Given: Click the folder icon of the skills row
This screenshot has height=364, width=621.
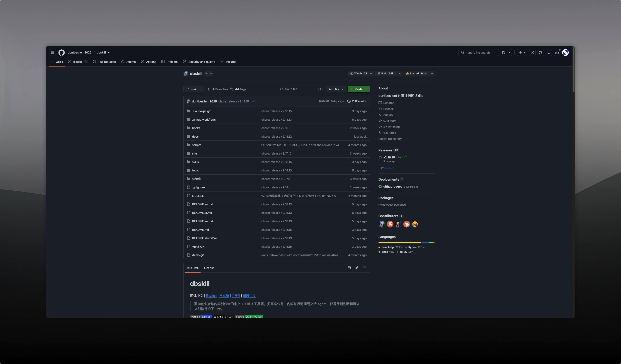Looking at the screenshot, I should click(189, 162).
